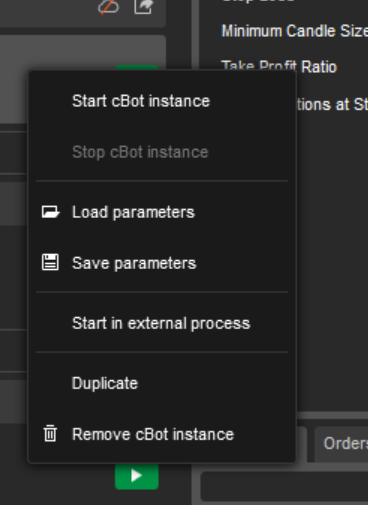368x505 pixels.
Task: Click the share arrow icon beside the cloud
Action: (144, 7)
